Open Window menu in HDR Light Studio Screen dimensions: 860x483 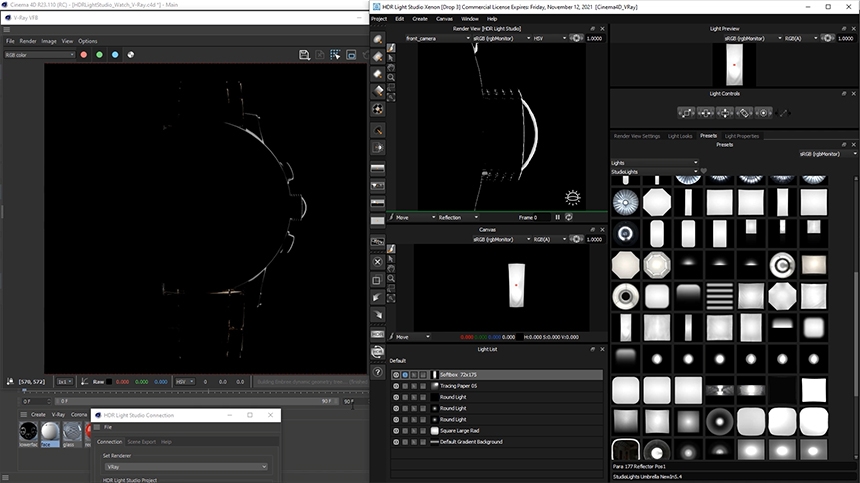pyautogui.click(x=469, y=19)
